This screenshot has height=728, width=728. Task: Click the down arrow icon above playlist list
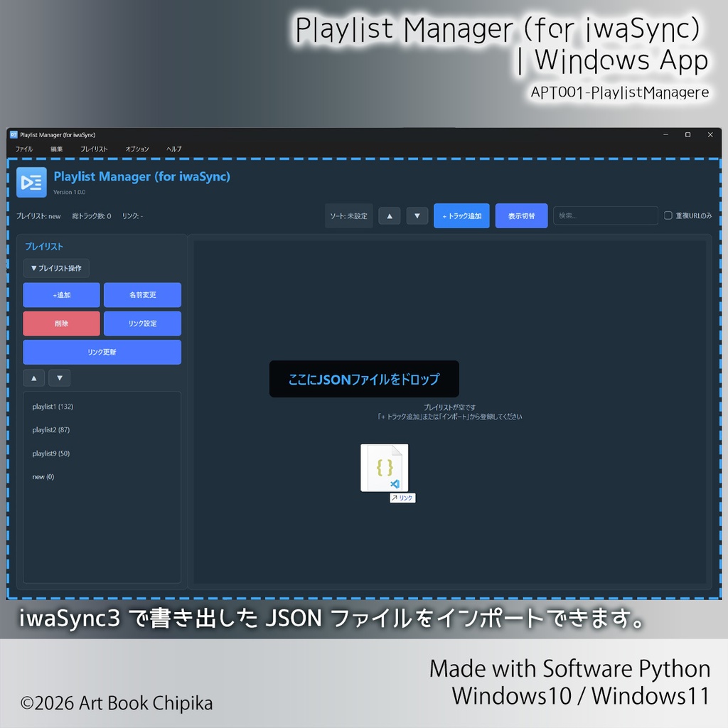point(59,378)
